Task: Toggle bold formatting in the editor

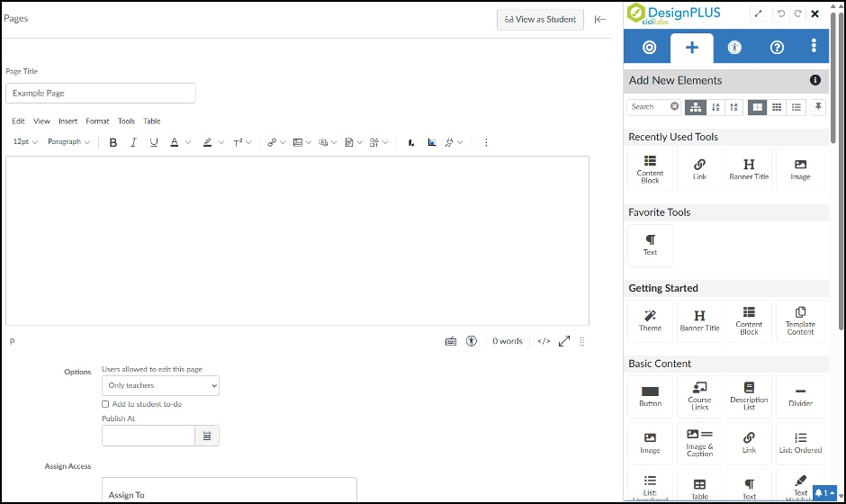Action: tap(112, 142)
